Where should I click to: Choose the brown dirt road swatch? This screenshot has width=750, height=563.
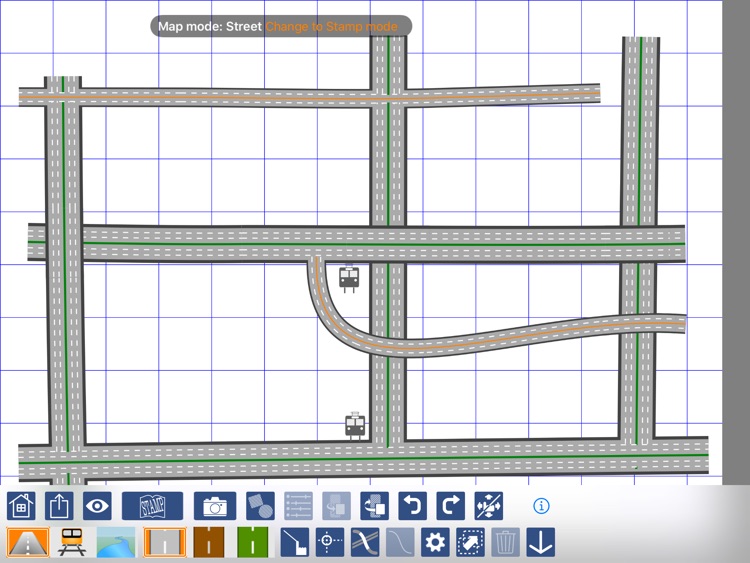(209, 543)
